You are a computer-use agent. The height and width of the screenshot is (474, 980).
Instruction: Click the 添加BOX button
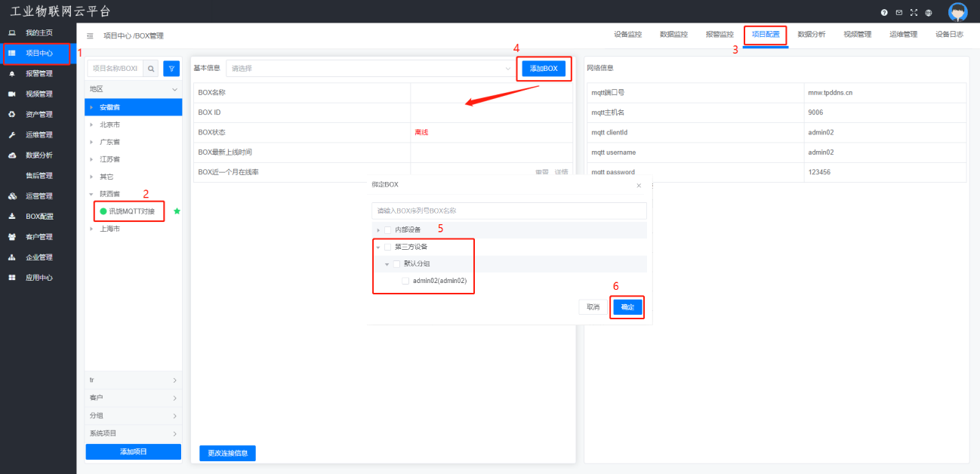(544, 69)
